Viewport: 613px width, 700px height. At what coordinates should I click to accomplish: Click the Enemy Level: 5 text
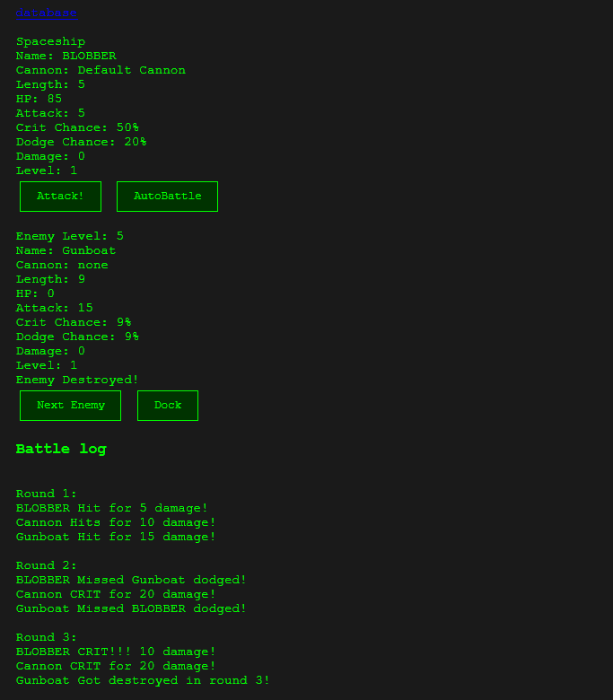coord(70,236)
